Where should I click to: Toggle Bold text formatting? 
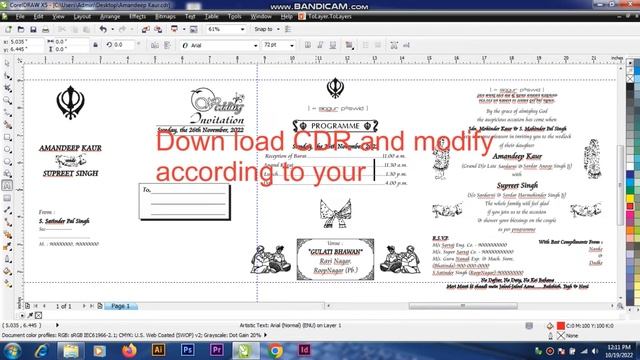[308, 45]
